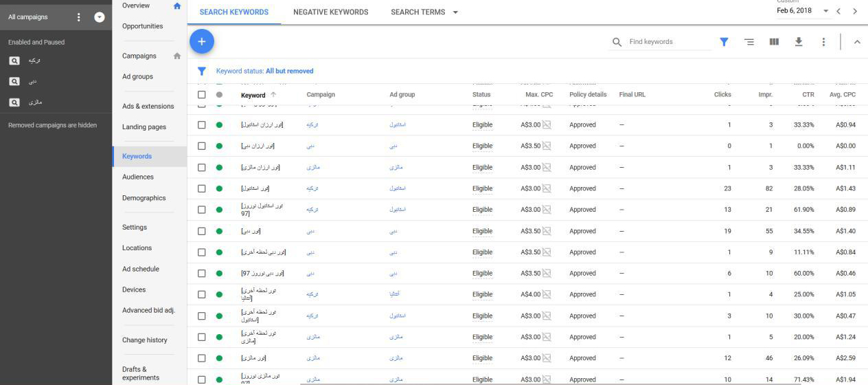The image size is (868, 385).
Task: Click the bid simulator icon in 30.00% CTR row
Action: 547,316
